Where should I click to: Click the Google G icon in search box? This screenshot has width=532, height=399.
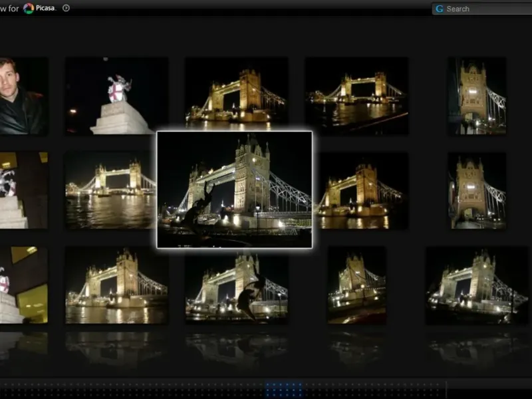(440, 9)
